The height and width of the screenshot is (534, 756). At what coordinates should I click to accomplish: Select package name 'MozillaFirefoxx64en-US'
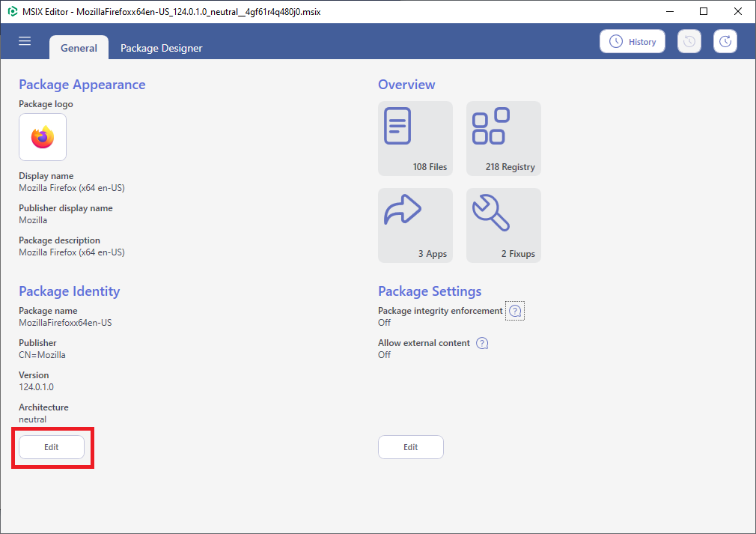point(65,323)
